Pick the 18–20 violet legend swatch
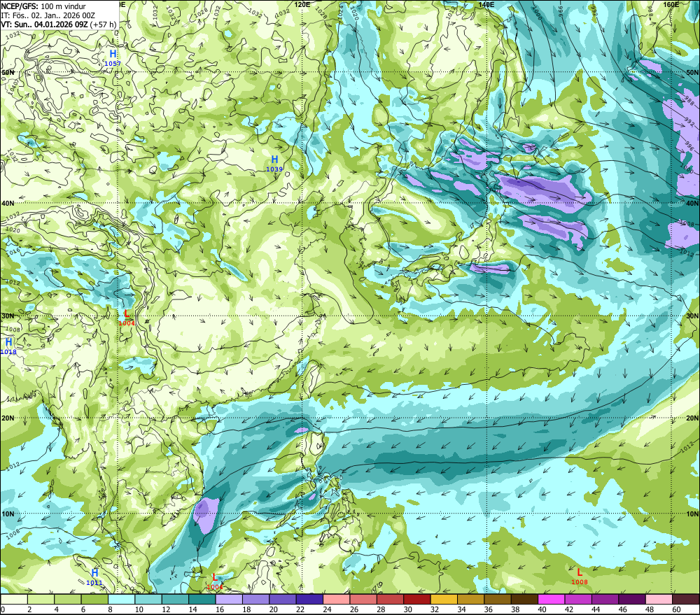The width and height of the screenshot is (700, 615). (x=255, y=599)
